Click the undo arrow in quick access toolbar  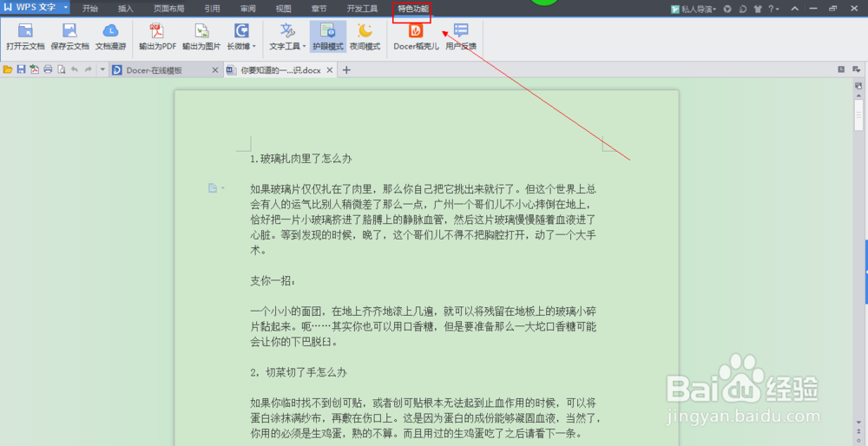74,69
